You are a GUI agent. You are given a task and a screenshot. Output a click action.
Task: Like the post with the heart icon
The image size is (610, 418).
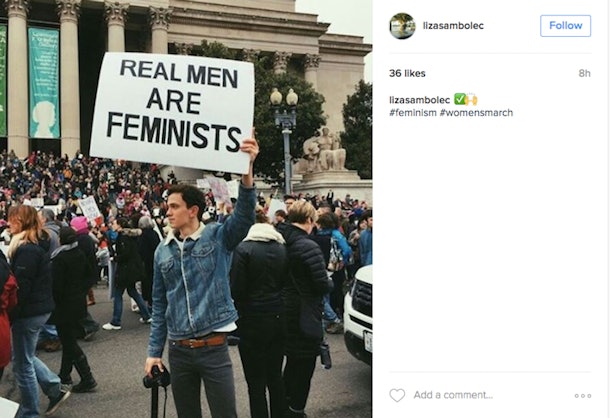point(397,395)
